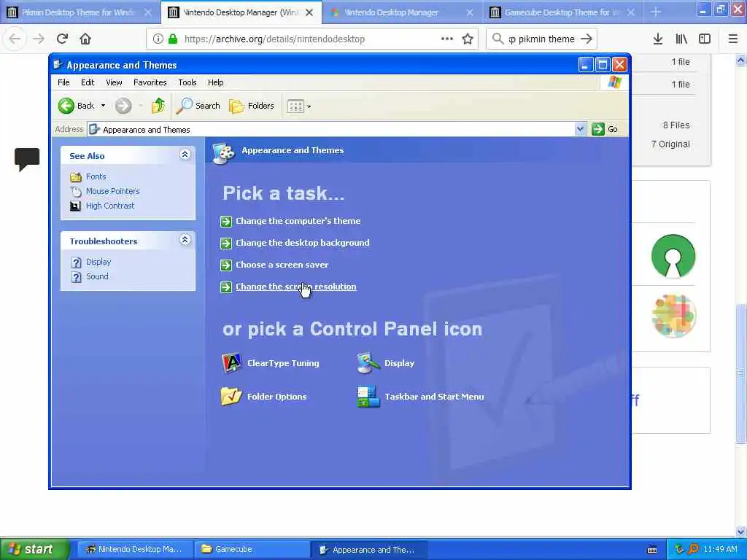Open Taskbar and Start Menu icon
The image size is (747, 560).
pyautogui.click(x=420, y=397)
